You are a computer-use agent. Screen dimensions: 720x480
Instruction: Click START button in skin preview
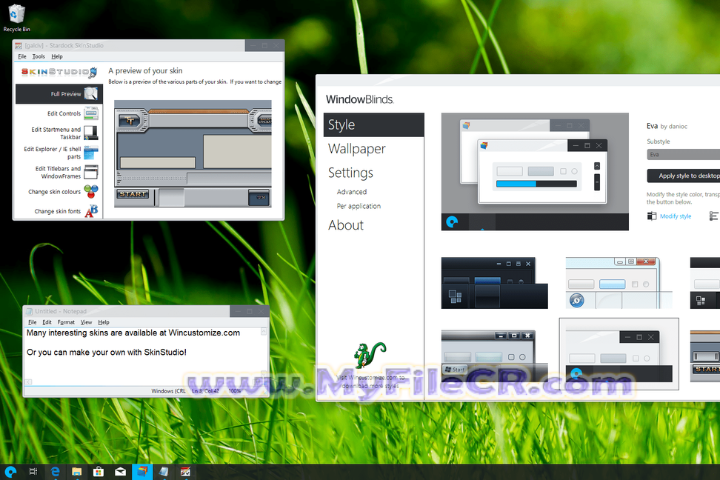tap(133, 194)
